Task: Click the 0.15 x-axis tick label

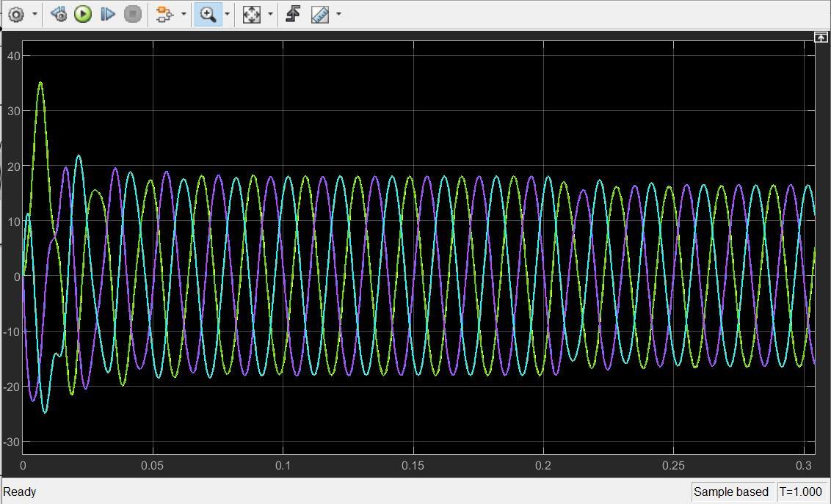Action: (413, 466)
